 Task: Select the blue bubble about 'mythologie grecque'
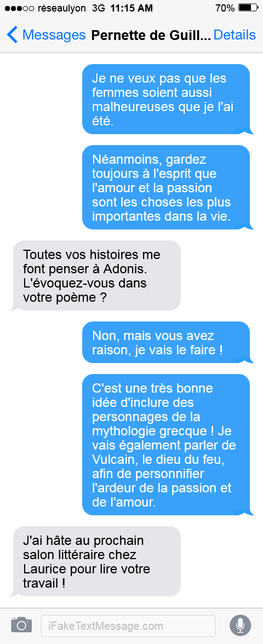coord(166,445)
